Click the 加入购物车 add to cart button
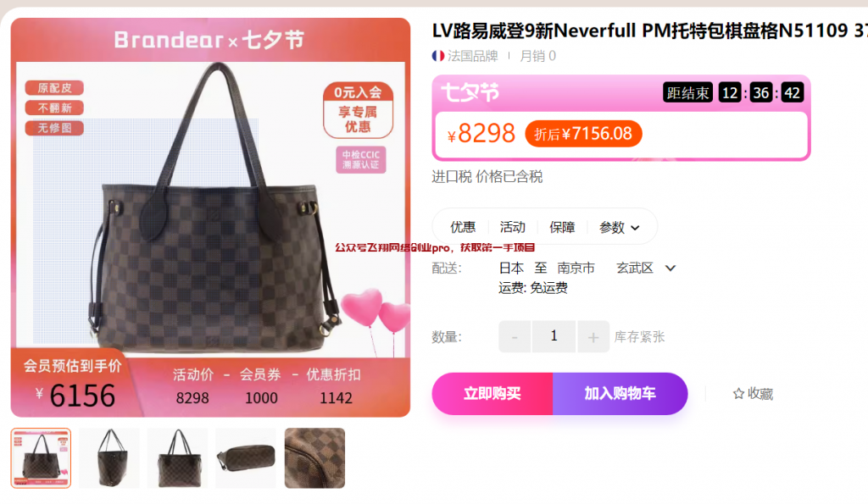 (620, 393)
